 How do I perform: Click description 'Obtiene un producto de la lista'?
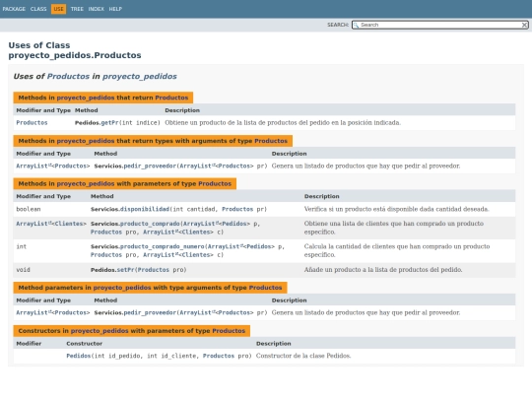(x=283, y=123)
